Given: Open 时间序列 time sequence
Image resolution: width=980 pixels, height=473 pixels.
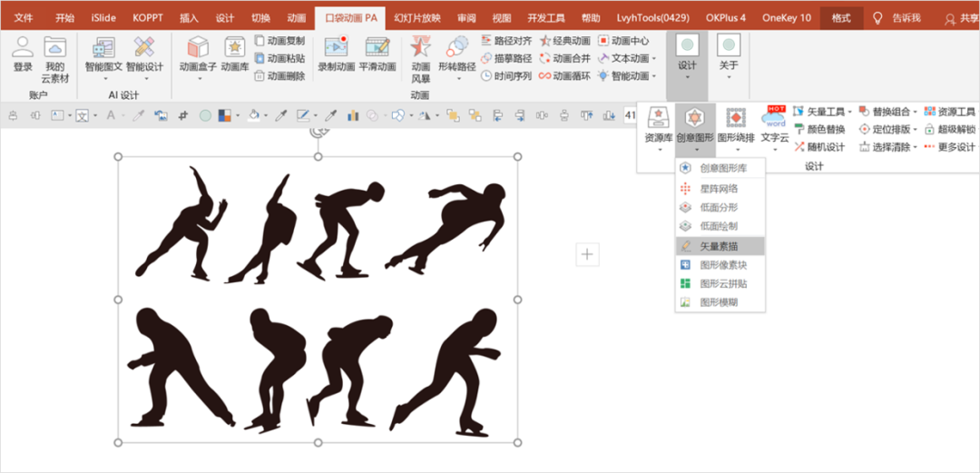Looking at the screenshot, I should coord(506,75).
